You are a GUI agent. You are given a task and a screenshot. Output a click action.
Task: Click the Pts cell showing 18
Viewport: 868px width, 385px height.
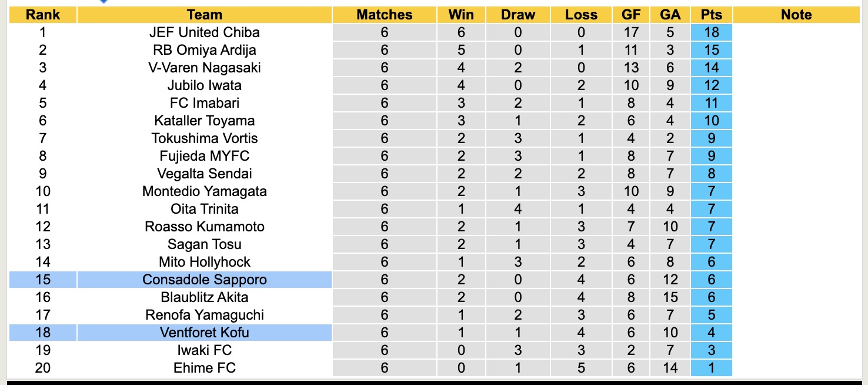coord(712,32)
